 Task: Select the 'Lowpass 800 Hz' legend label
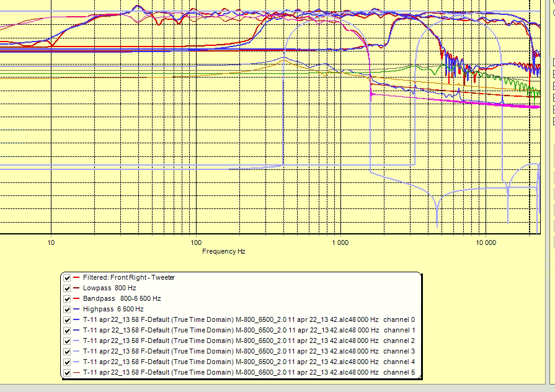[x=109, y=288]
